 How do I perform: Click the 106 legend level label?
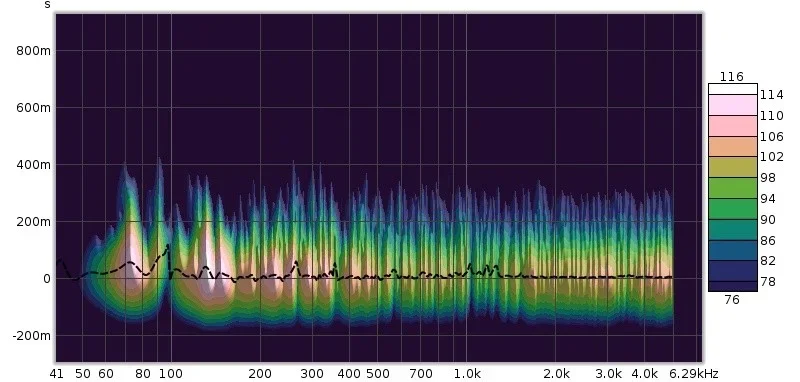(x=771, y=137)
